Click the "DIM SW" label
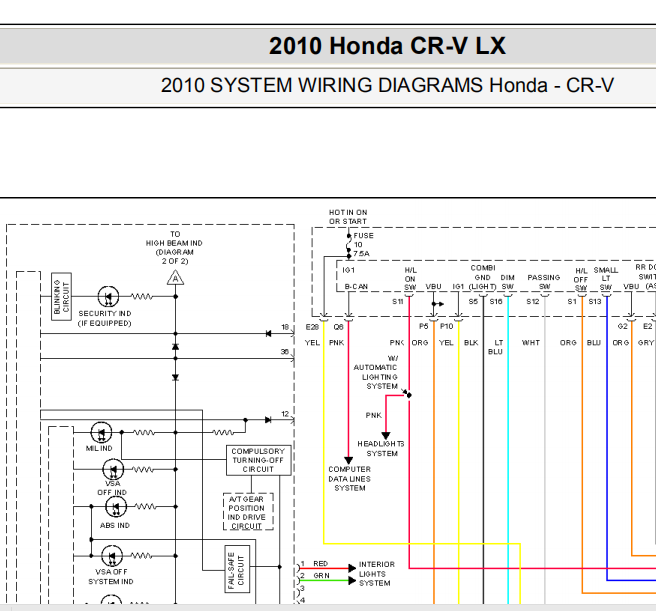Image resolution: width=656 pixels, height=611 pixels. point(507,282)
